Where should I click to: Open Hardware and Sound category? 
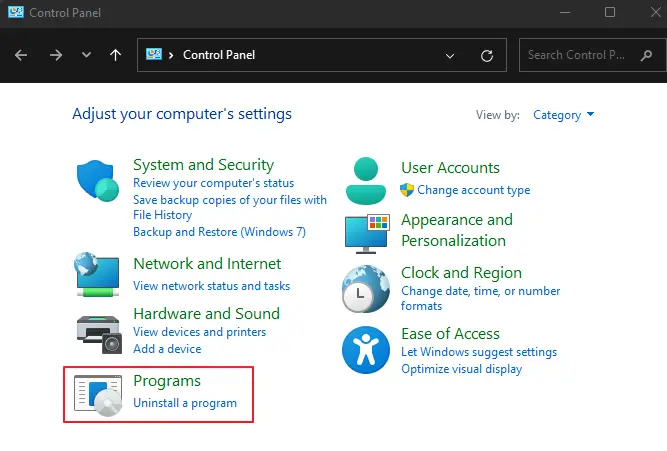[206, 314]
